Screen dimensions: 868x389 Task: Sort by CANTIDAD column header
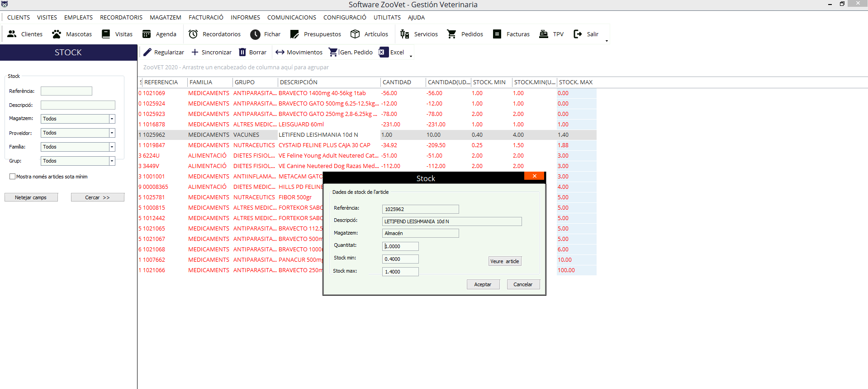tap(403, 82)
